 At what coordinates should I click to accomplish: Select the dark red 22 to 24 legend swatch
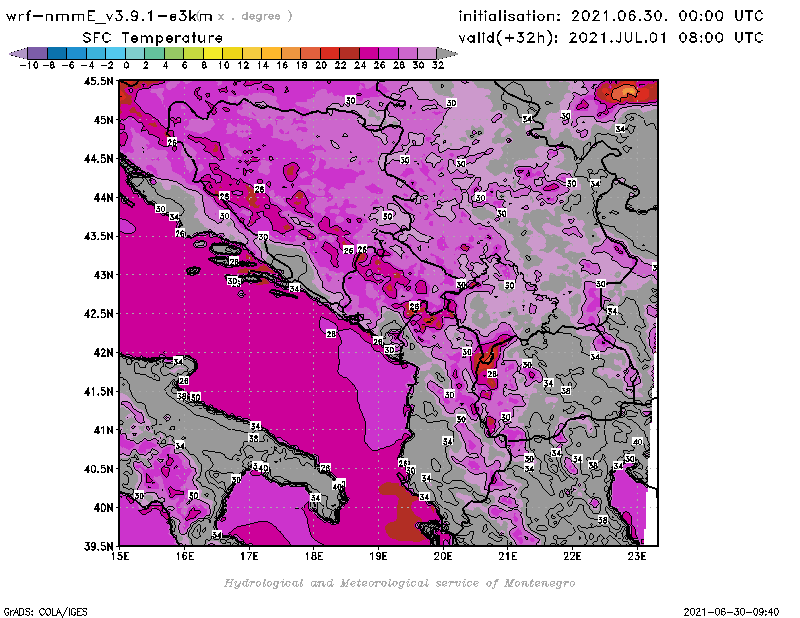pos(349,54)
